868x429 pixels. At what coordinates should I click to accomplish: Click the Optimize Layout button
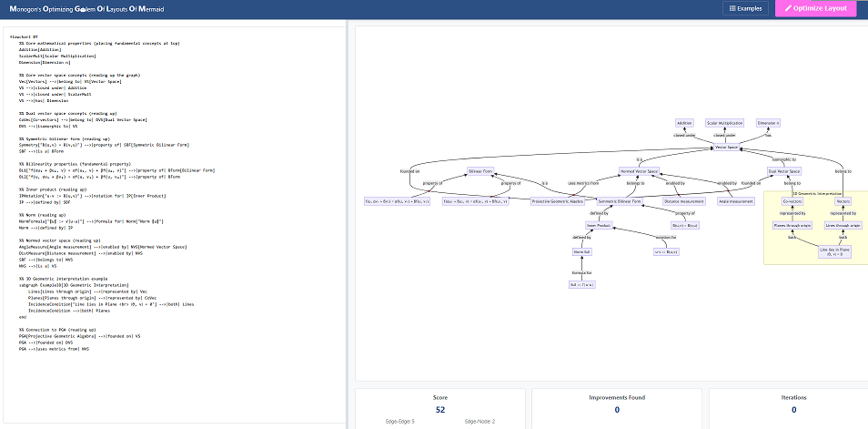(815, 8)
